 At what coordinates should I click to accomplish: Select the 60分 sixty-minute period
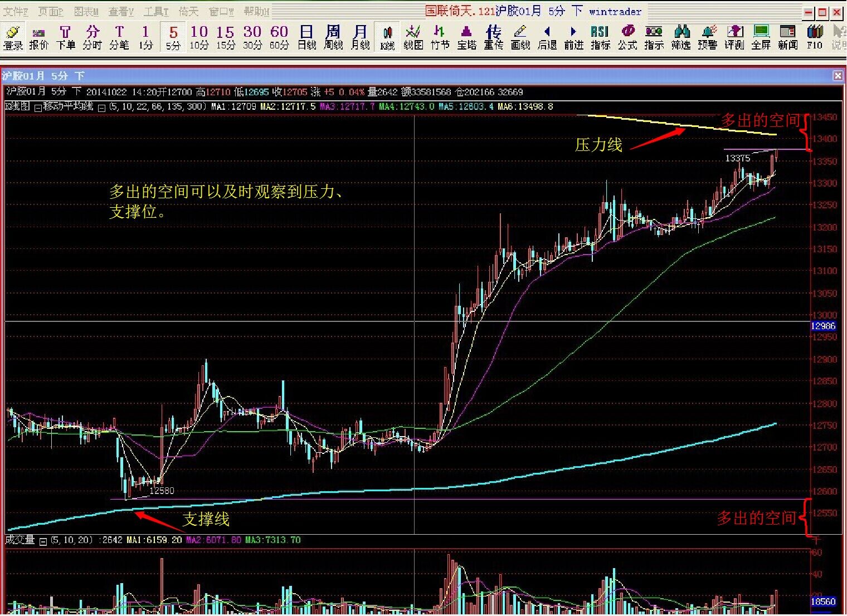[x=279, y=37]
